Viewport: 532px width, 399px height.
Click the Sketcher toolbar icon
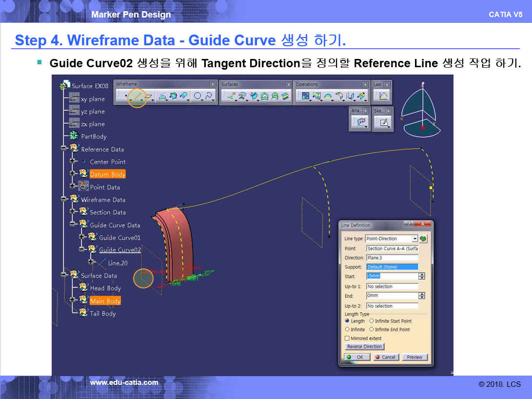tap(384, 123)
